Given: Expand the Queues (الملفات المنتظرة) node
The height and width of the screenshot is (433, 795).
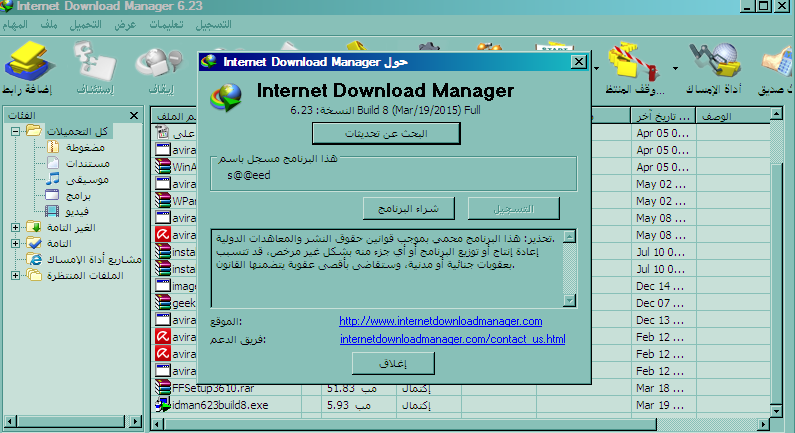Looking at the screenshot, I should [x=16, y=276].
